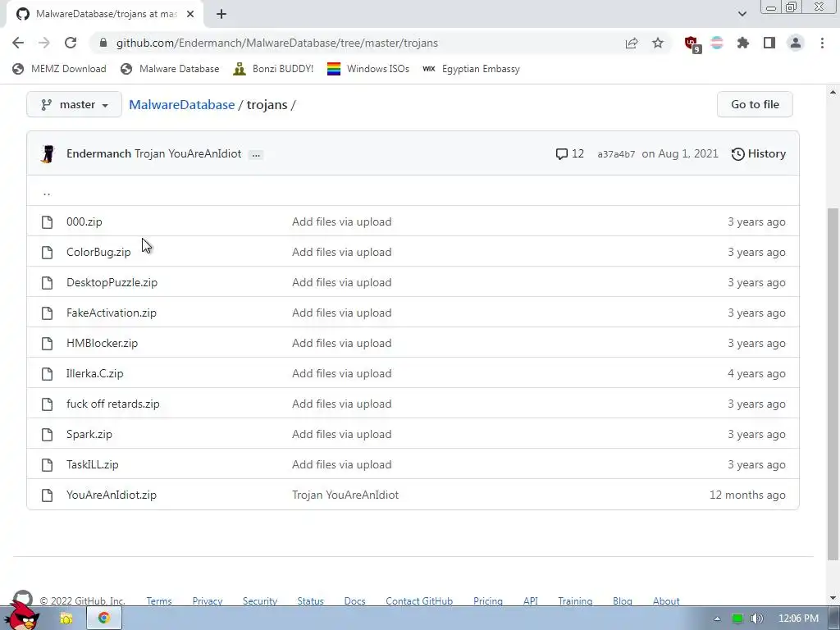840x630 pixels.
Task: Open 'Add files via upload' commit for ColorBug.zip
Action: pos(342,253)
